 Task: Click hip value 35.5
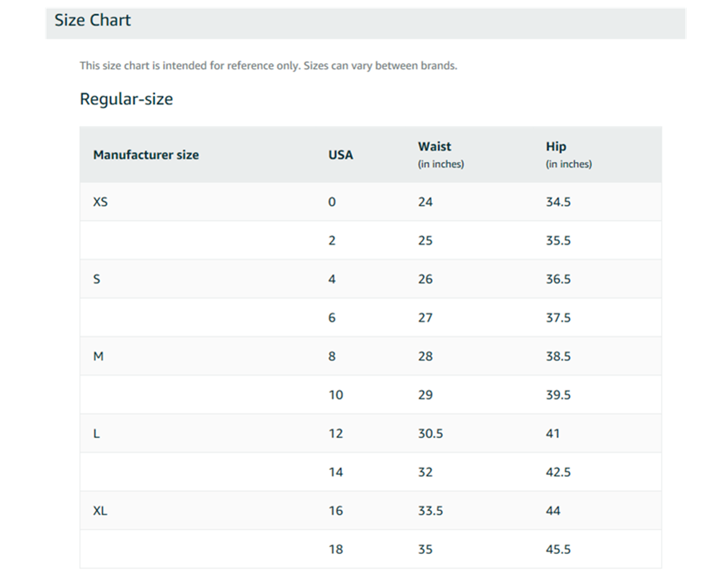point(558,241)
